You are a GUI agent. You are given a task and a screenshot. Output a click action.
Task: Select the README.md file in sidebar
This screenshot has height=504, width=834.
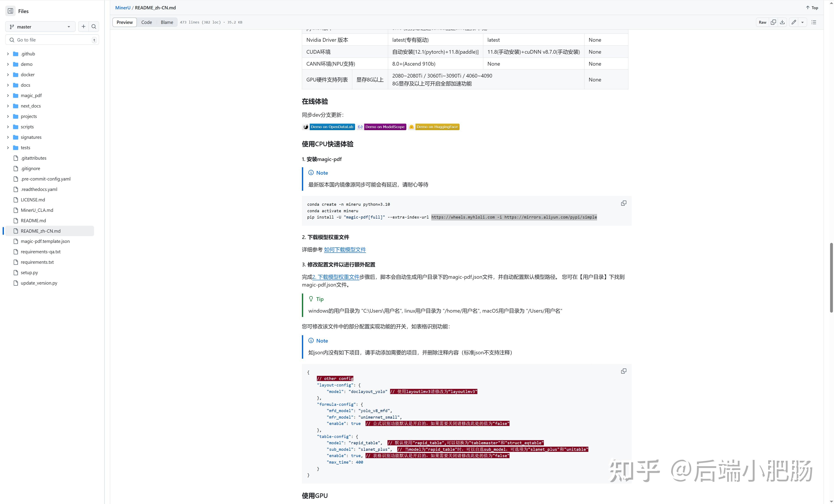coord(33,220)
